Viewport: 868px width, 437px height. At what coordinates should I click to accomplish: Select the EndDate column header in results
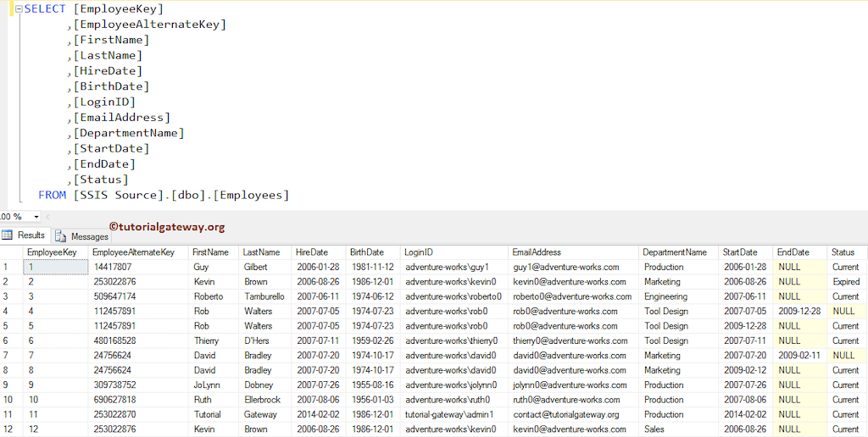800,252
